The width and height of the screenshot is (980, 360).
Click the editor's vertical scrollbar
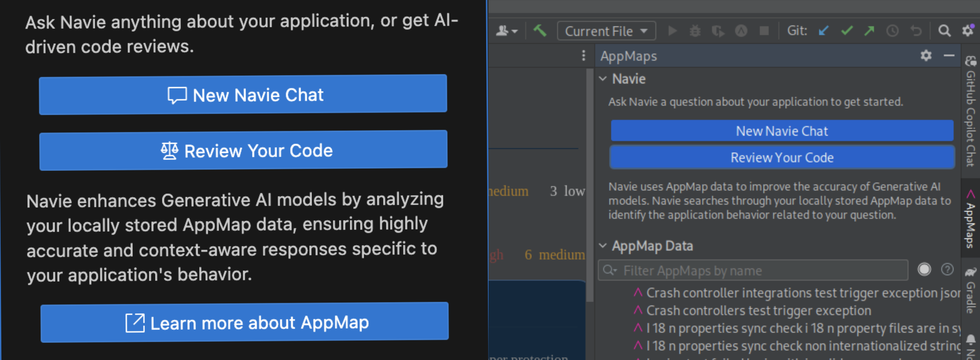tap(590, 185)
